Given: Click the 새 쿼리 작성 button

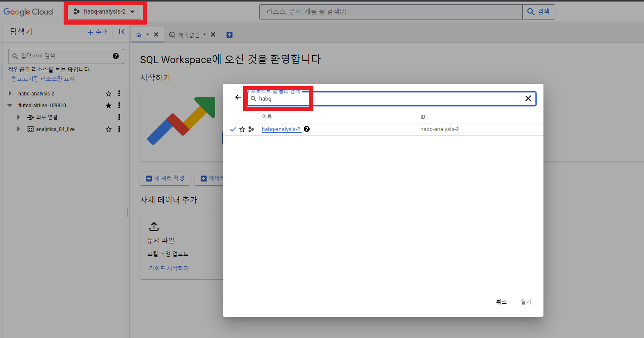Looking at the screenshot, I should [x=165, y=178].
